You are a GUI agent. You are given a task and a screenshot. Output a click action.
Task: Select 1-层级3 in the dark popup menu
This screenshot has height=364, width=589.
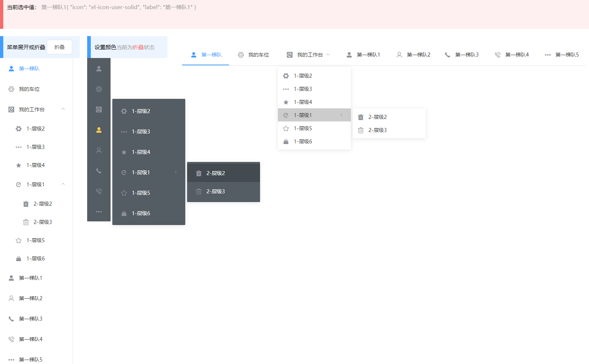tap(149, 132)
